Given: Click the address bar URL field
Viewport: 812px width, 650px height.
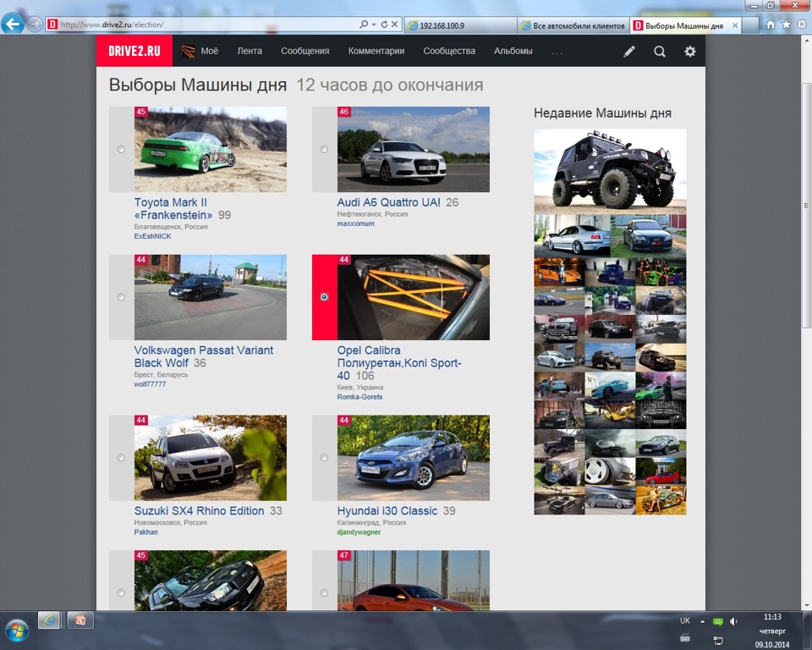Looking at the screenshot, I should point(207,25).
